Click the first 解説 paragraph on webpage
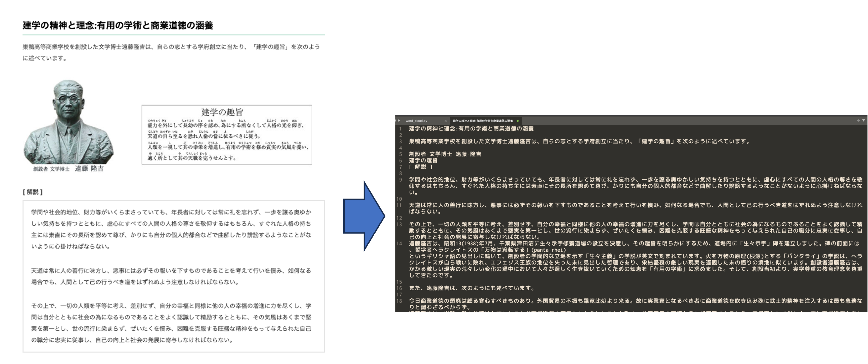 pos(171,229)
